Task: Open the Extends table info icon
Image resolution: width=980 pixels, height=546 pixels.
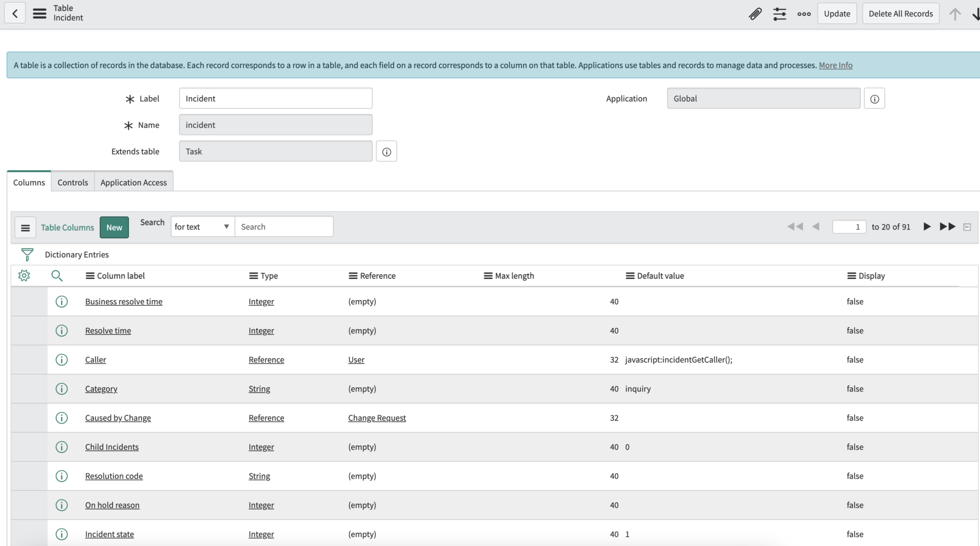Action: [386, 151]
